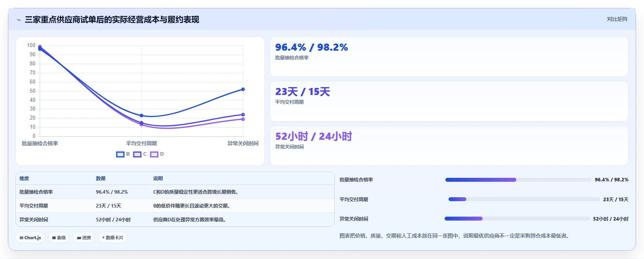Viewport: 644px width, 259px height.
Task: Click the 数据 column header
Action: (x=101, y=179)
